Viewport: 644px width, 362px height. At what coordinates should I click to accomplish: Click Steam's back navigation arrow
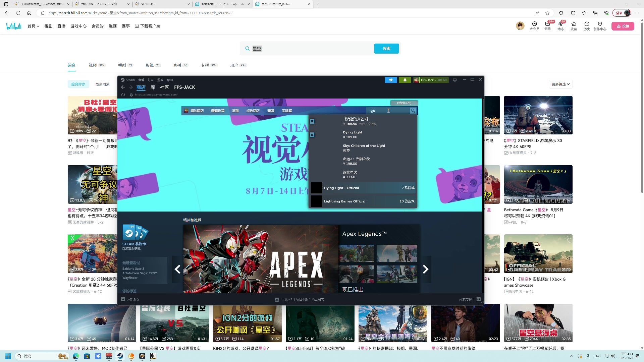click(123, 87)
